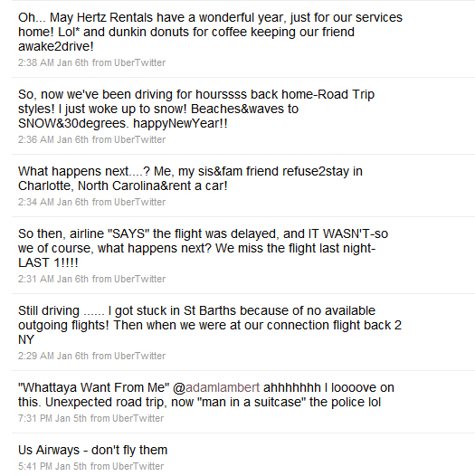This screenshot has height=476, width=475.
Task: Follow UberTwitter link under the snow tweet
Action: (x=140, y=139)
